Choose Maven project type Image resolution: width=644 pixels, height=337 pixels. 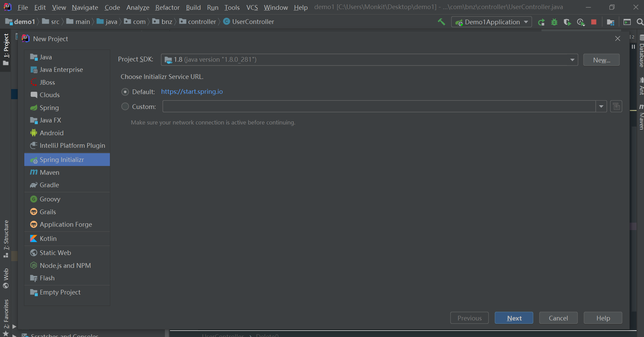click(x=67, y=172)
